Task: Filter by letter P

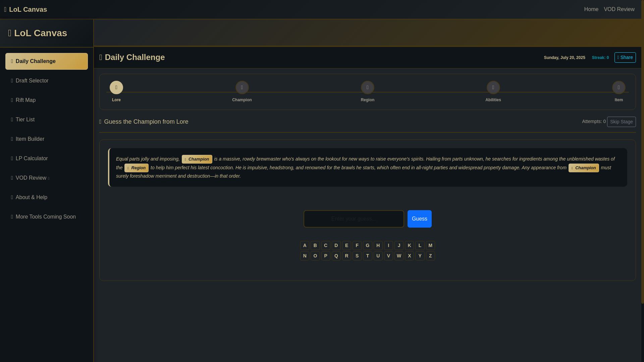Action: pos(326,256)
